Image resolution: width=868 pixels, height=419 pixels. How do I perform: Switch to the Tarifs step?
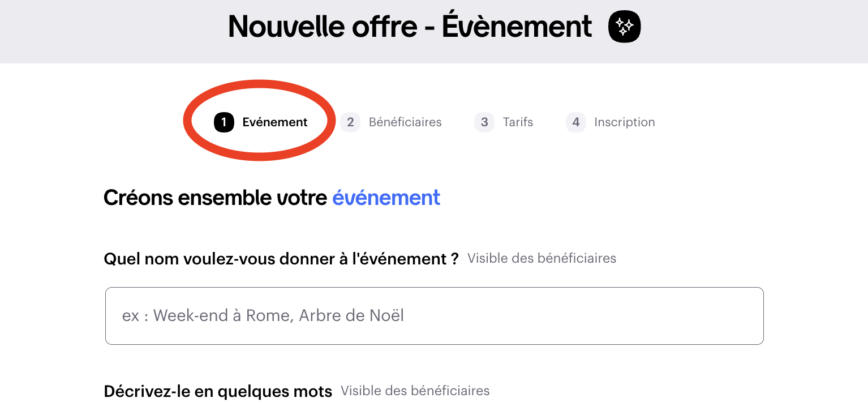point(518,122)
